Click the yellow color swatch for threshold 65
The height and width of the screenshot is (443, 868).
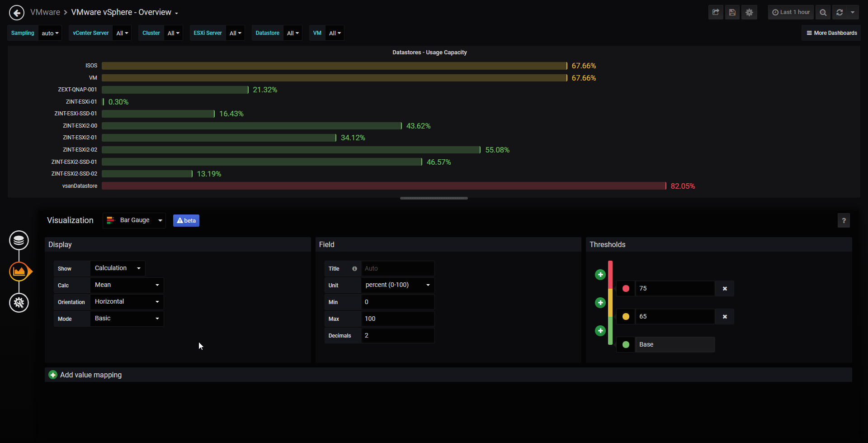626,317
